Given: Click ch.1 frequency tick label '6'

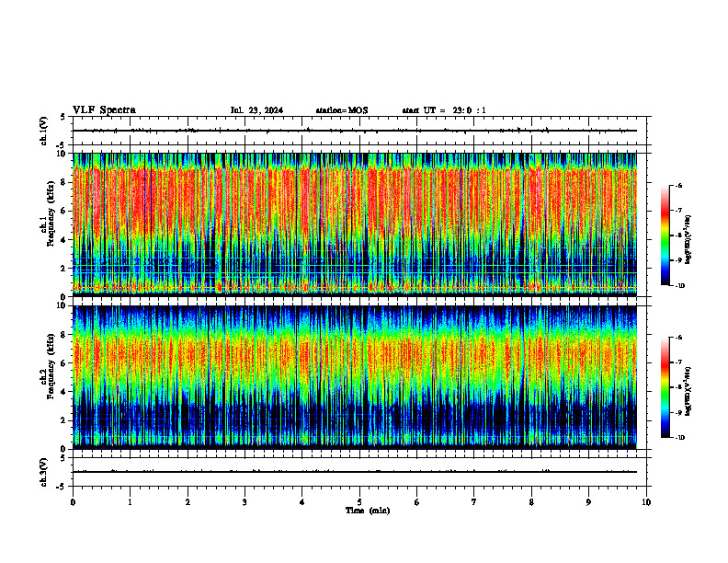Looking at the screenshot, I should (65, 211).
